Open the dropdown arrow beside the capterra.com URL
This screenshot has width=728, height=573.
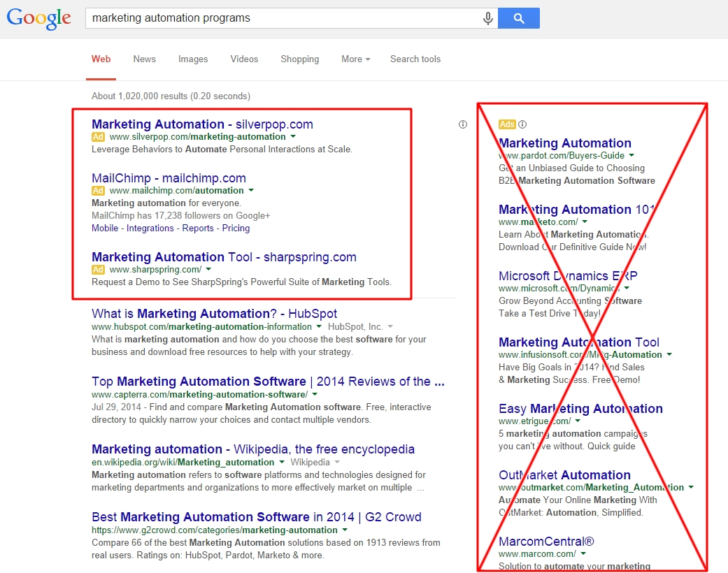pos(315,395)
